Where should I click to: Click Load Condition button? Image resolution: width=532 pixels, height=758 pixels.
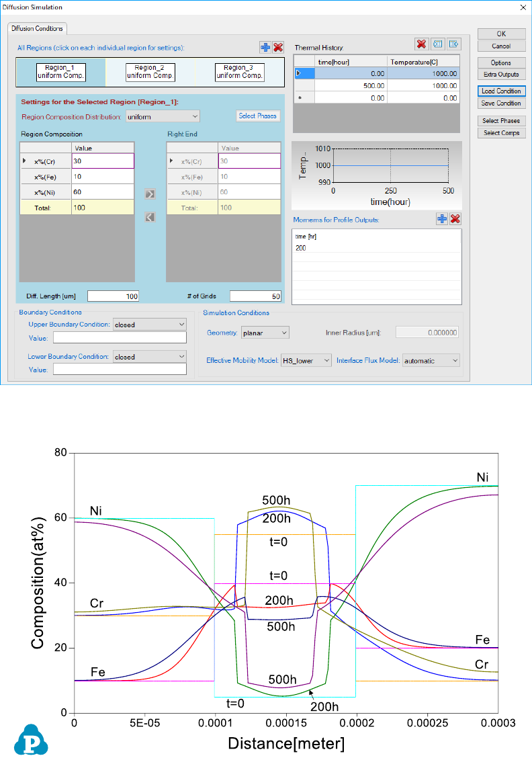point(502,91)
